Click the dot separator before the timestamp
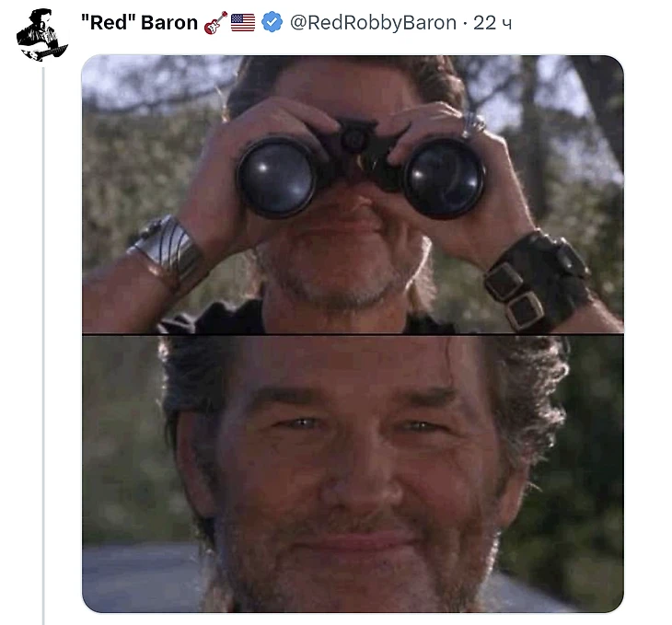Screen dimensions: 672x625 [x=465, y=23]
